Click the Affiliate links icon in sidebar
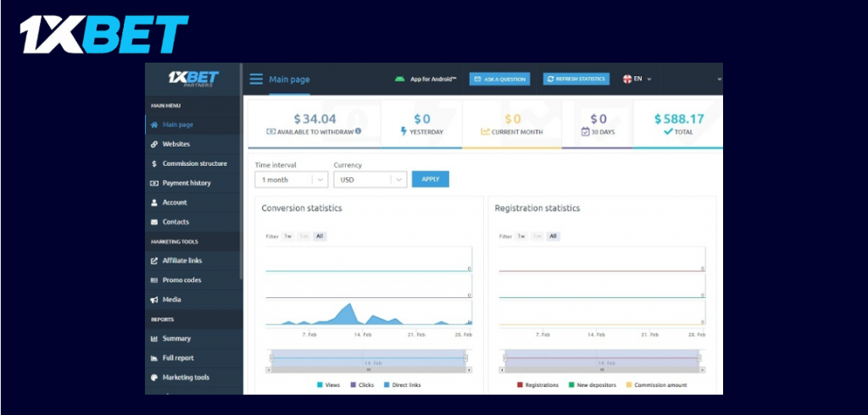Image resolution: width=868 pixels, height=415 pixels. click(x=154, y=261)
